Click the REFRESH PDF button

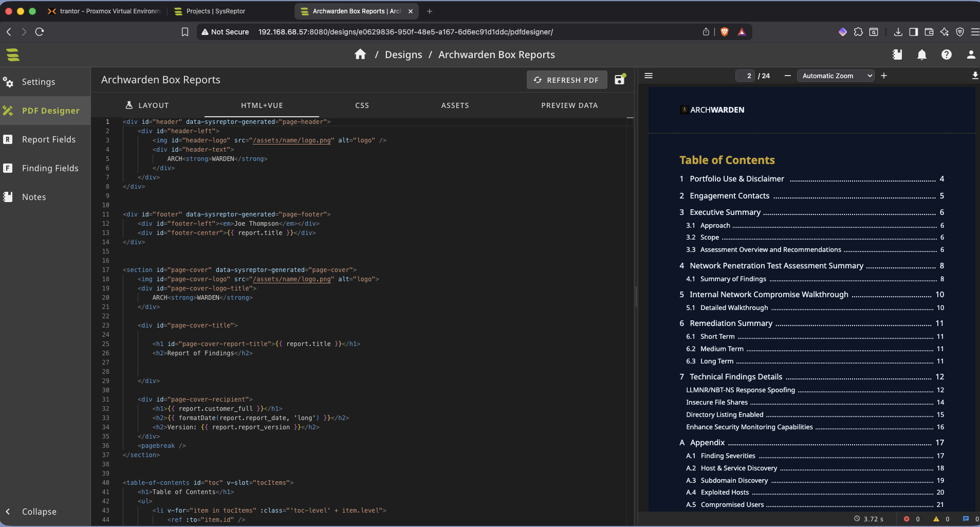coord(566,80)
